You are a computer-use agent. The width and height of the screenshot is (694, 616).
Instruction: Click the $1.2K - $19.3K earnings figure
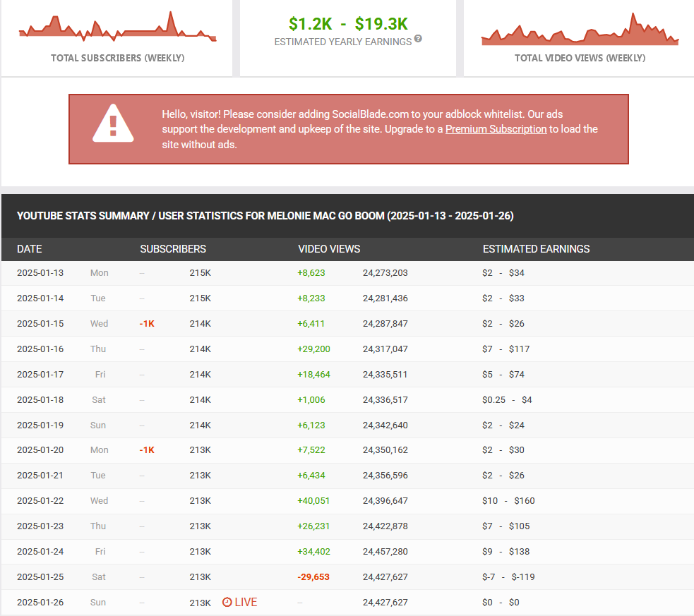pos(348,24)
